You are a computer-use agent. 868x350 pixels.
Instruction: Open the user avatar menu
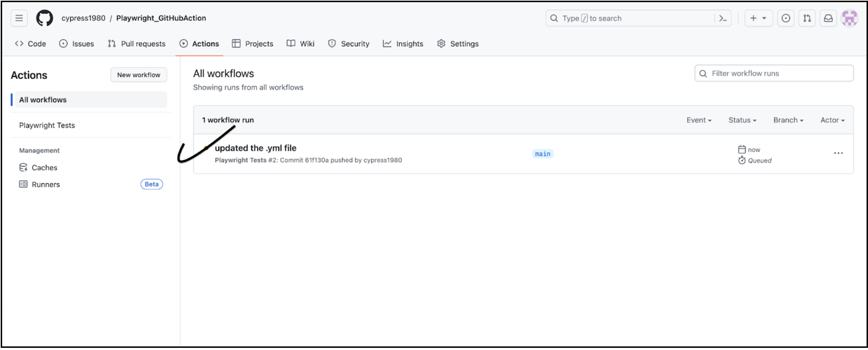coord(849,18)
